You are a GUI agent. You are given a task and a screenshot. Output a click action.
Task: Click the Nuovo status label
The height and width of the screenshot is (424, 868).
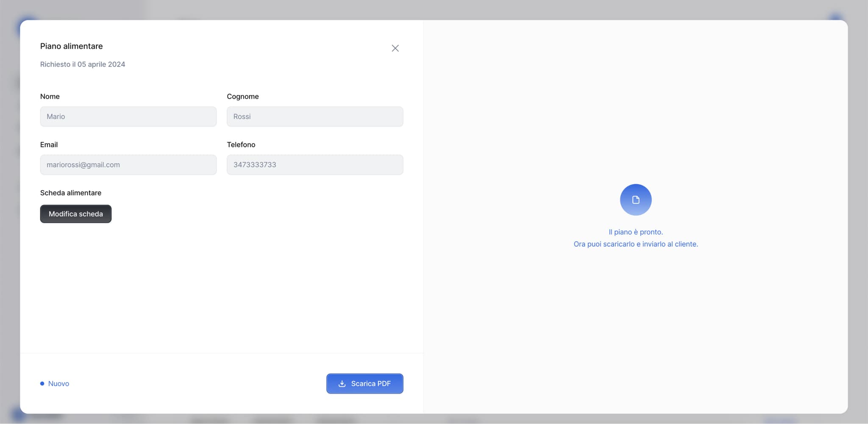click(58, 384)
